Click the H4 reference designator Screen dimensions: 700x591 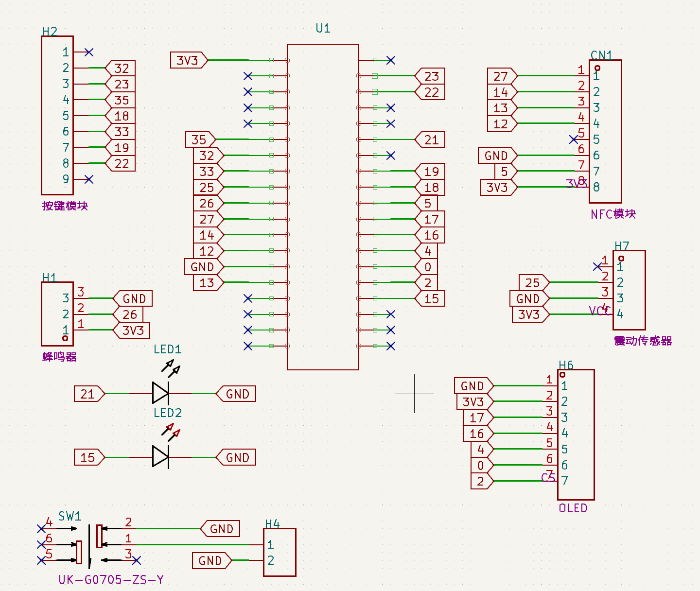coord(273,523)
